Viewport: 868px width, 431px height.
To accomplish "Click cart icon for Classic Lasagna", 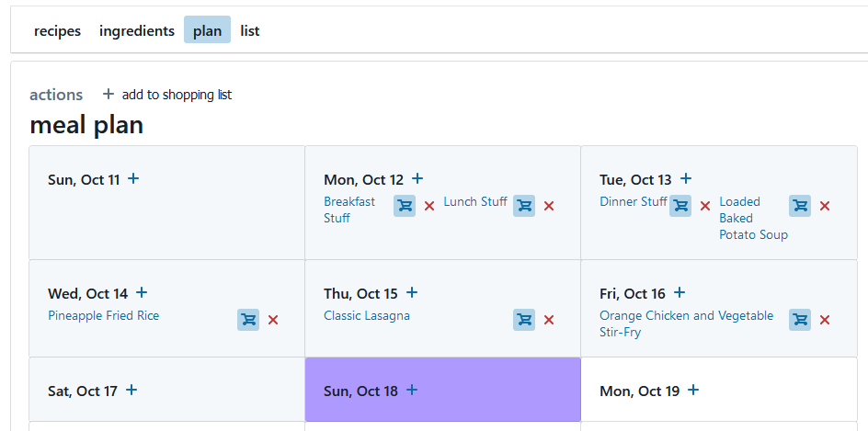I will pyautogui.click(x=524, y=320).
